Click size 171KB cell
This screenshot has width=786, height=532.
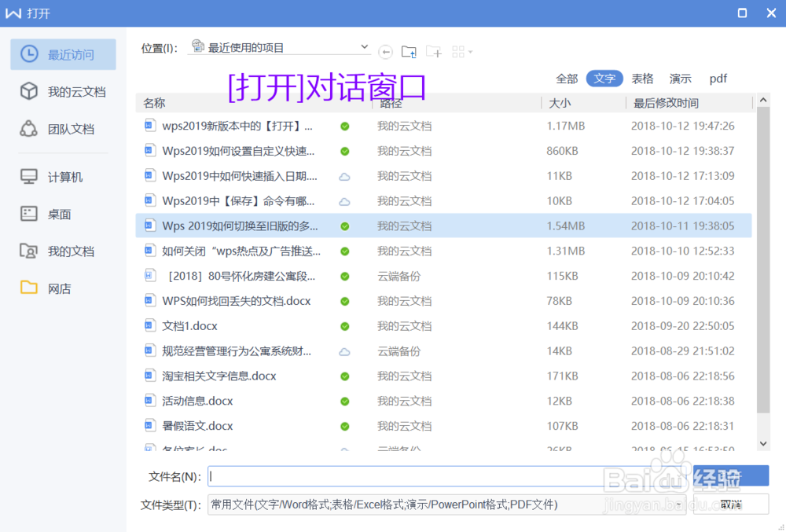tap(562, 376)
